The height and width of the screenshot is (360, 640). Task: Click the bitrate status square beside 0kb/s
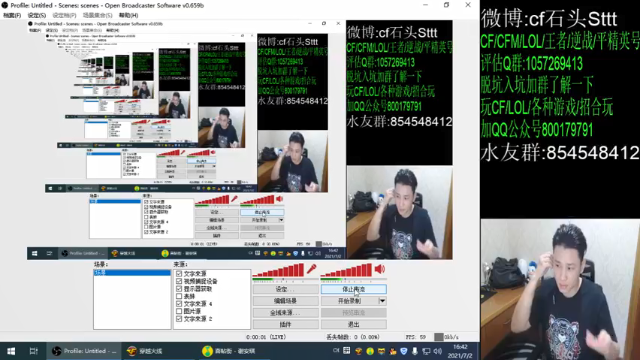tap(438, 337)
